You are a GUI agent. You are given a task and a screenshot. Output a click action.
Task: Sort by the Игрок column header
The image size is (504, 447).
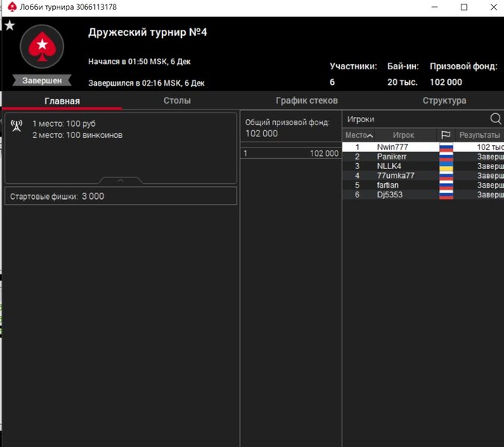pos(403,135)
